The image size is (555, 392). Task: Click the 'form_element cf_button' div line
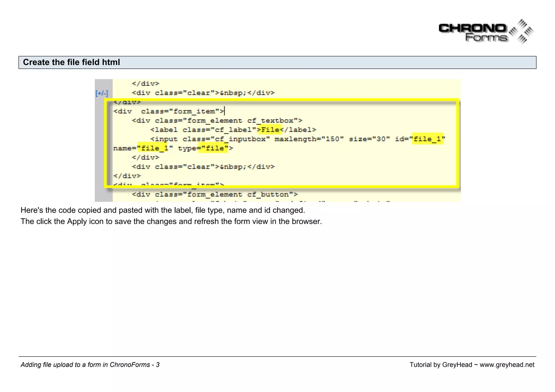215,194
